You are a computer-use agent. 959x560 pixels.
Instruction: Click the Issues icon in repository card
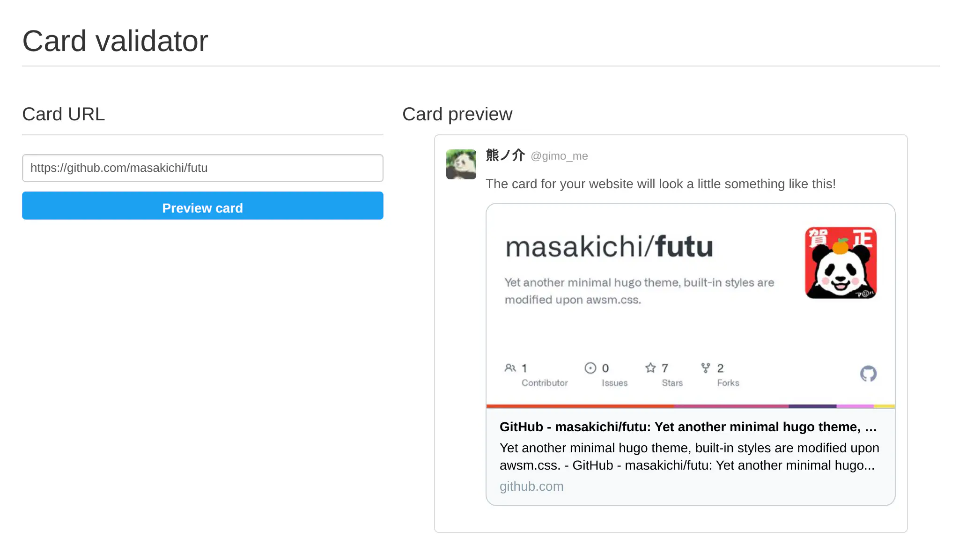589,368
